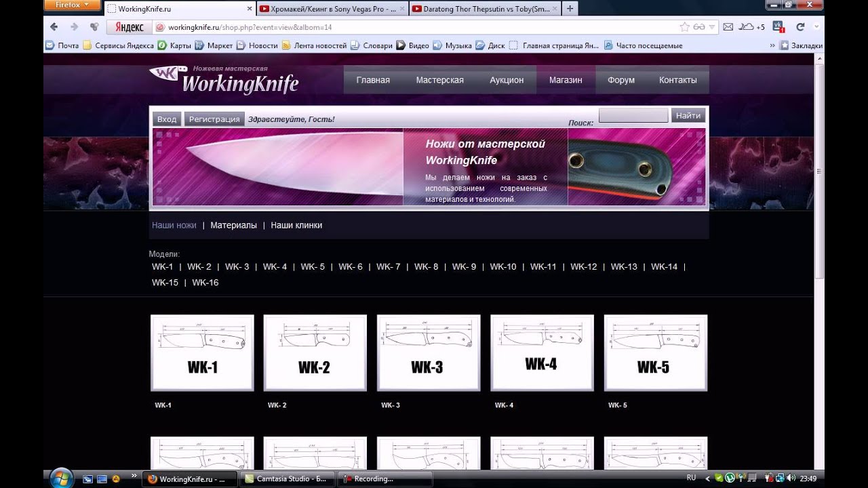Open the Закладки bookmarks menu
This screenshot has width=868, height=488.
click(x=801, y=45)
